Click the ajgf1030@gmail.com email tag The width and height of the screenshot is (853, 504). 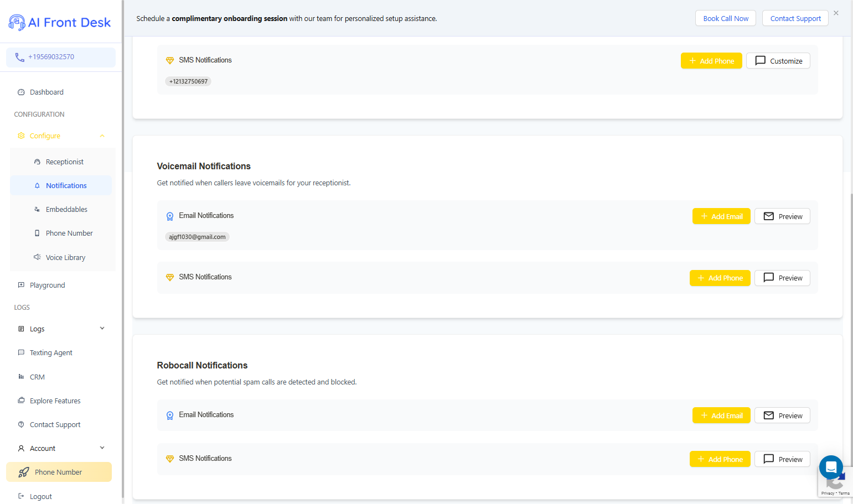197,237
